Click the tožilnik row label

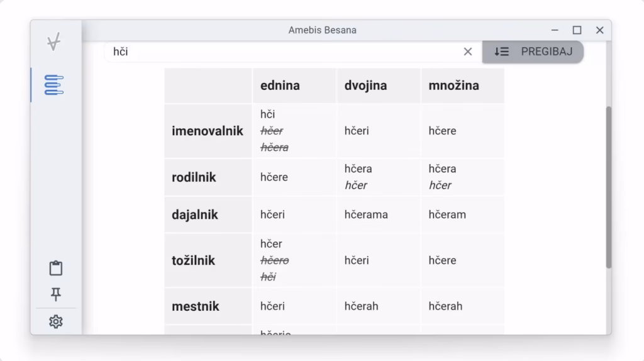pyautogui.click(x=193, y=260)
